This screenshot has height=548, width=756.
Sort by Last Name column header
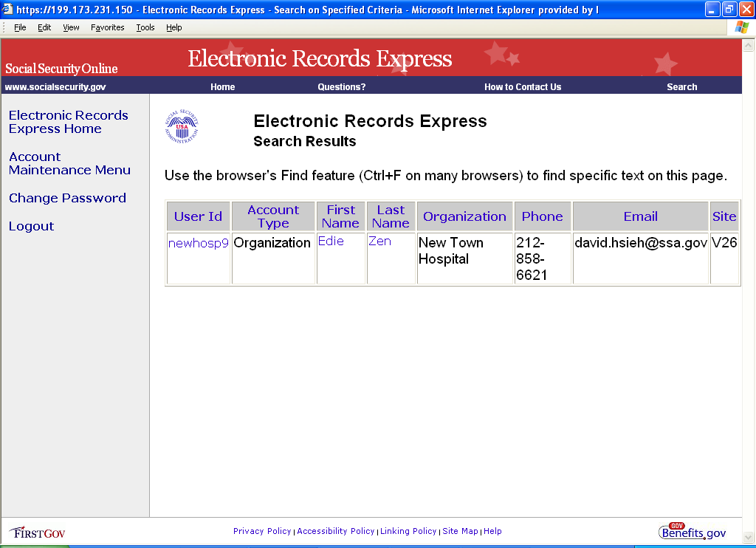click(391, 216)
